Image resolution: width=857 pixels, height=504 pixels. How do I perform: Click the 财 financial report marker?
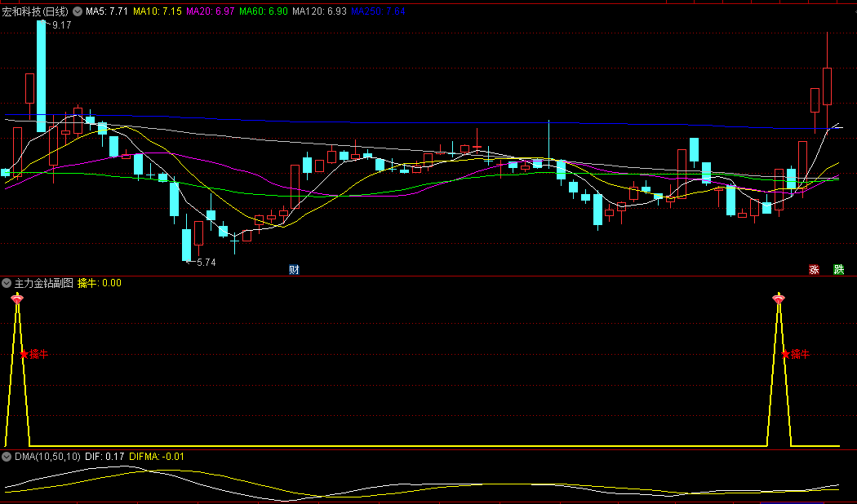[x=294, y=269]
